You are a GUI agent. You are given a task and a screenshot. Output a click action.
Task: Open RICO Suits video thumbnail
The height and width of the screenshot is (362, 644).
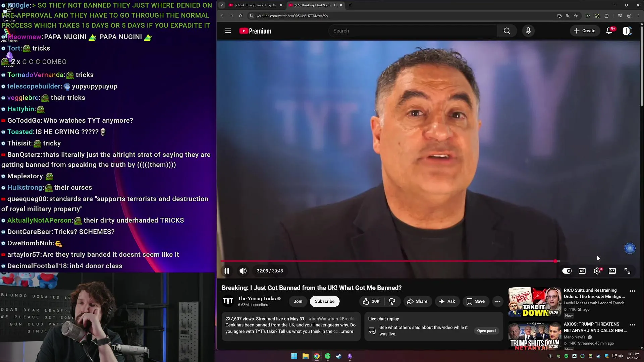coord(535,302)
